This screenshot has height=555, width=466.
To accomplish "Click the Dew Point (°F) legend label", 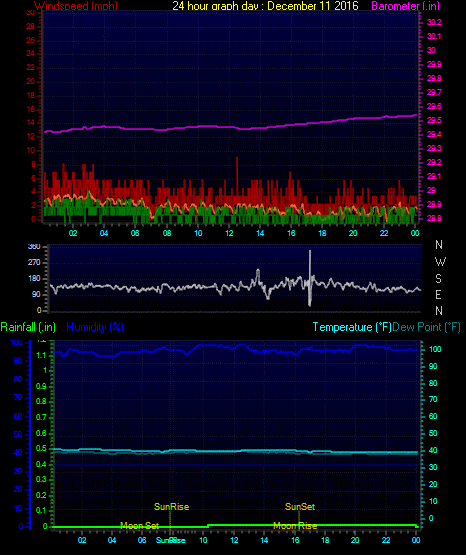I will coord(427,327).
